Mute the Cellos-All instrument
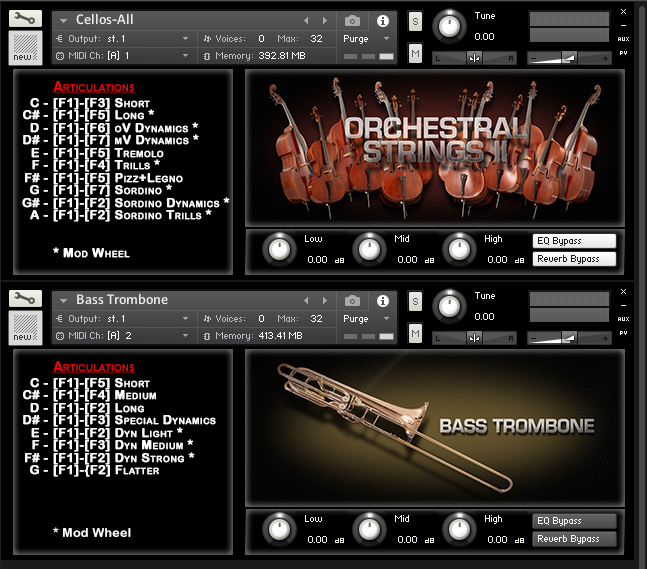 coord(415,53)
